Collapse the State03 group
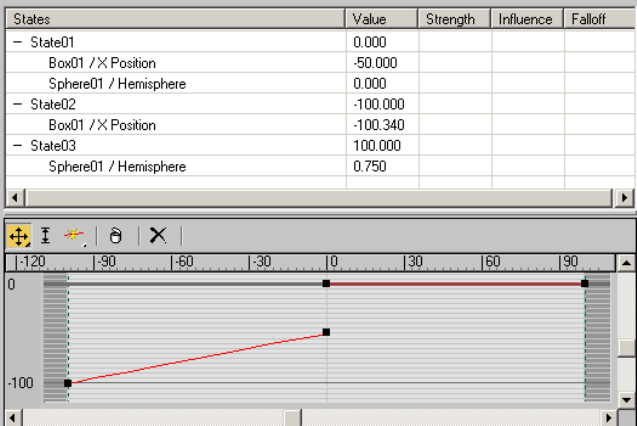The image size is (637, 426). click(17, 145)
